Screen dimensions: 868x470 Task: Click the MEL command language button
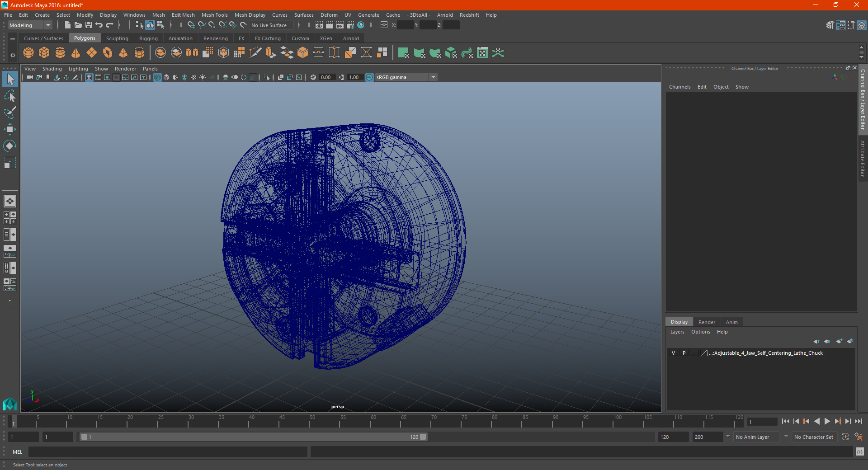17,452
